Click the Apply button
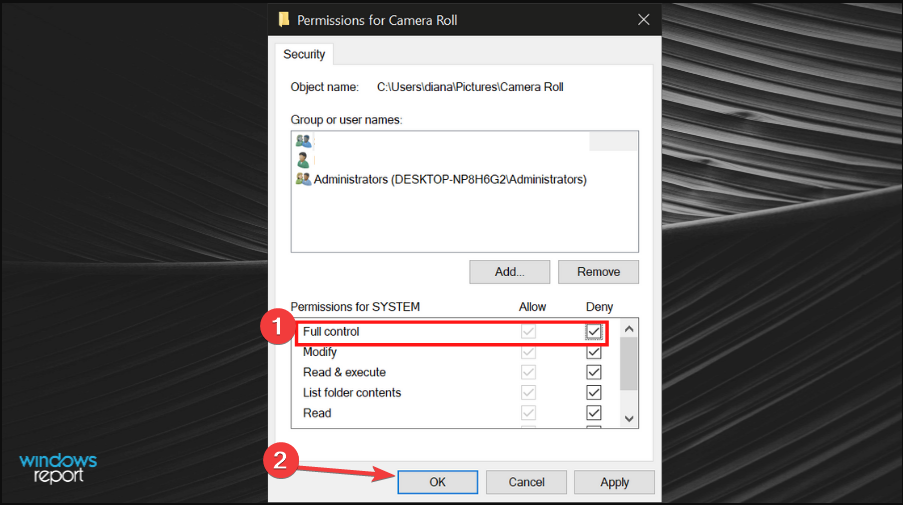Image resolution: width=903 pixels, height=505 pixels. [614, 482]
